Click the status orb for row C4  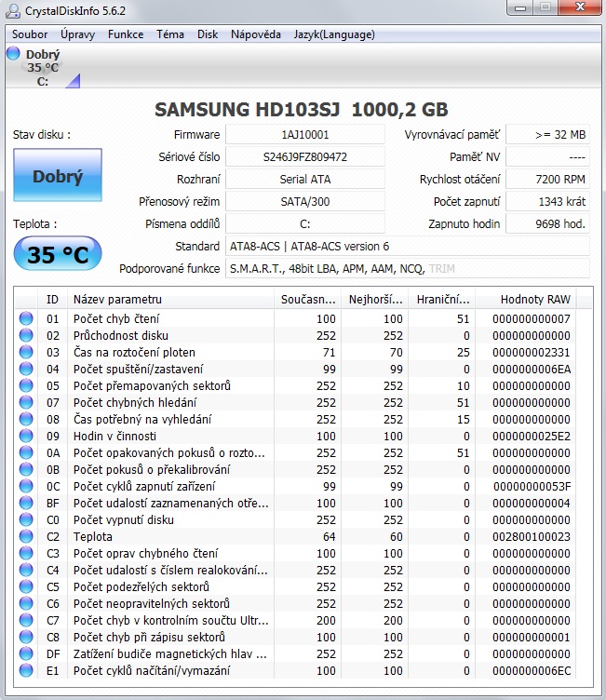[26, 570]
